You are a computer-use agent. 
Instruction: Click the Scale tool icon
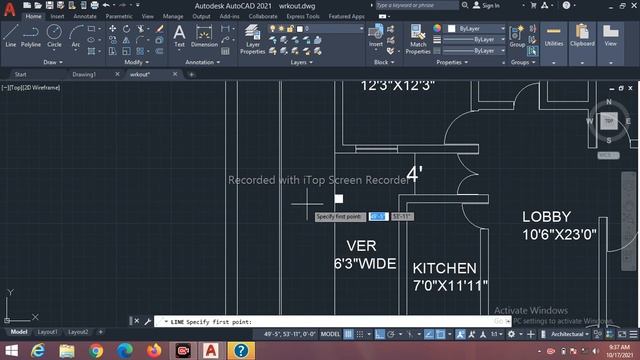127,51
